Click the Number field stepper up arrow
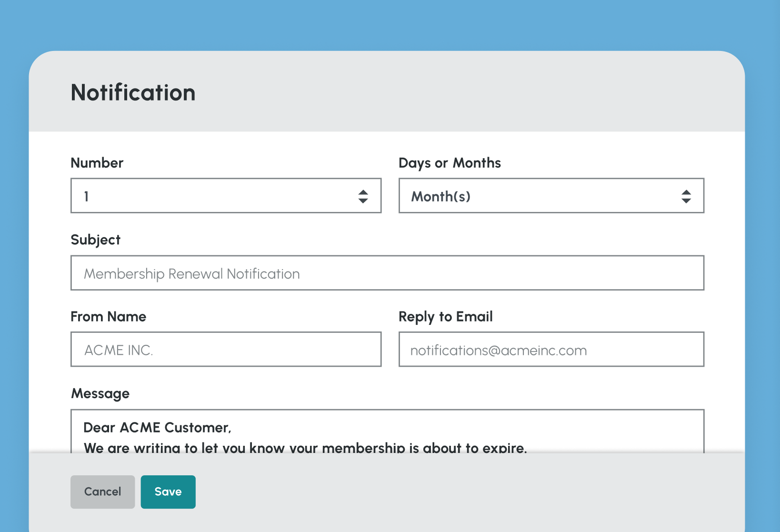780x532 pixels. (x=363, y=192)
